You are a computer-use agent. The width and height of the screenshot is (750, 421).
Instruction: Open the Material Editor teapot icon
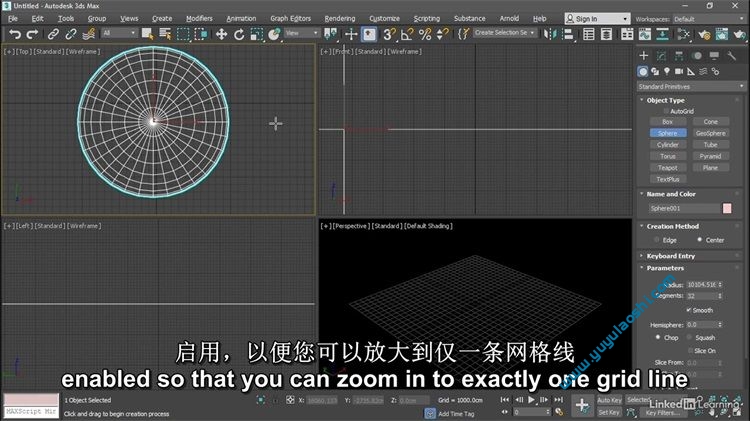point(704,34)
